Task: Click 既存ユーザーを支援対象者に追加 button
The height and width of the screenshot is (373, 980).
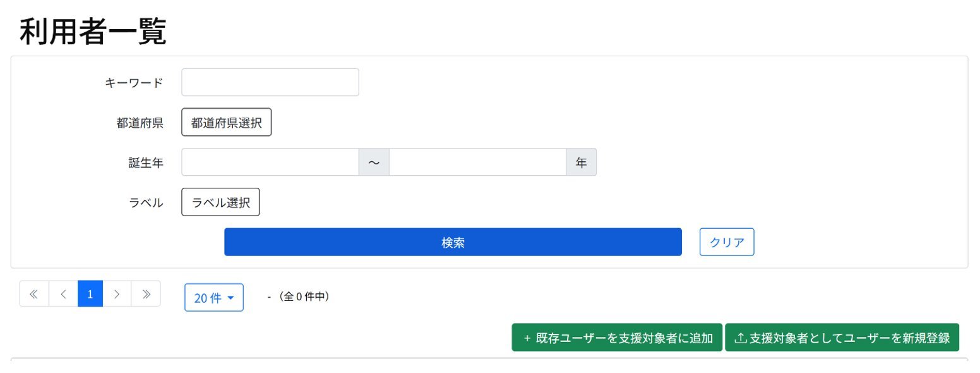Action: click(617, 338)
